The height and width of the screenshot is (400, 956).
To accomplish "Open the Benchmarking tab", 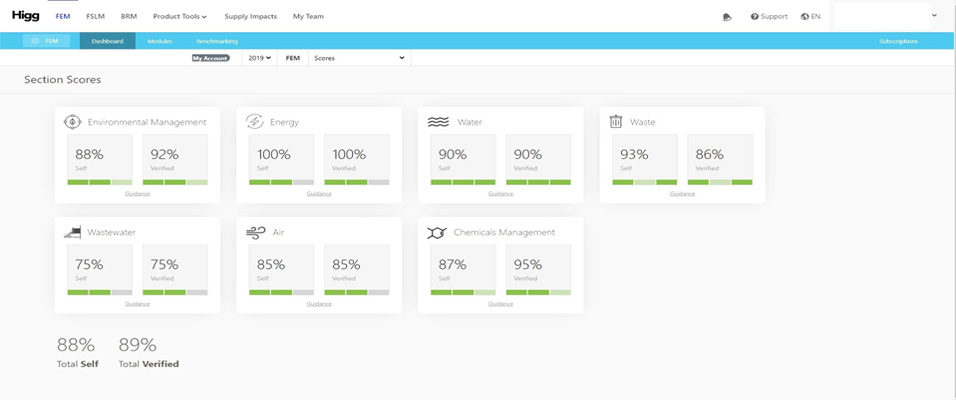I will (217, 41).
